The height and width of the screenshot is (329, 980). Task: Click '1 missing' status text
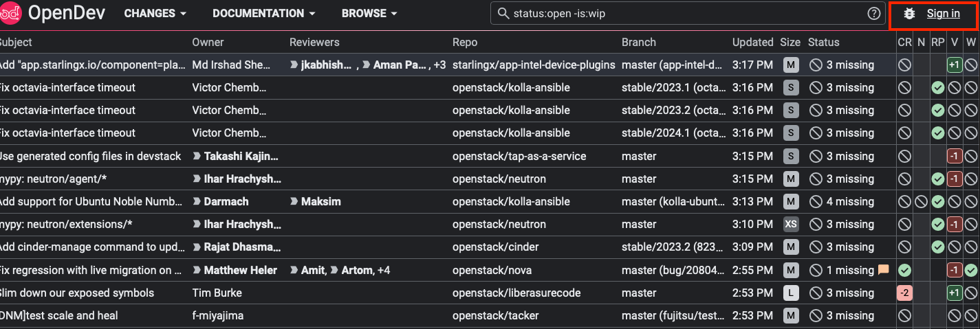850,271
